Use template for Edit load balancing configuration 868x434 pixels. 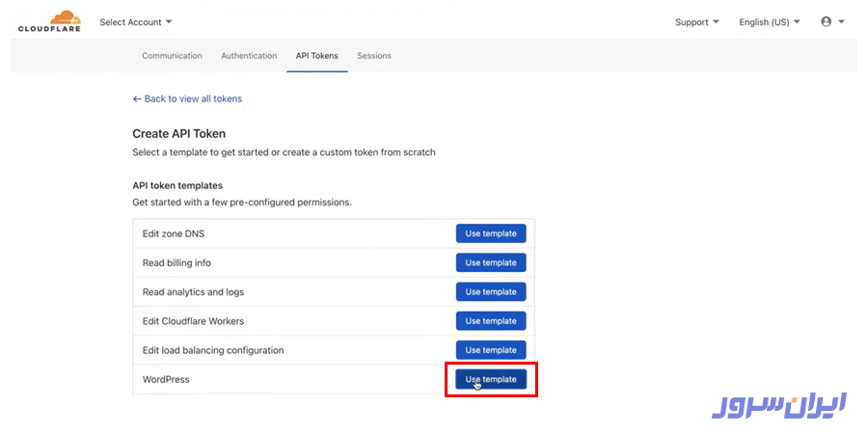click(491, 350)
